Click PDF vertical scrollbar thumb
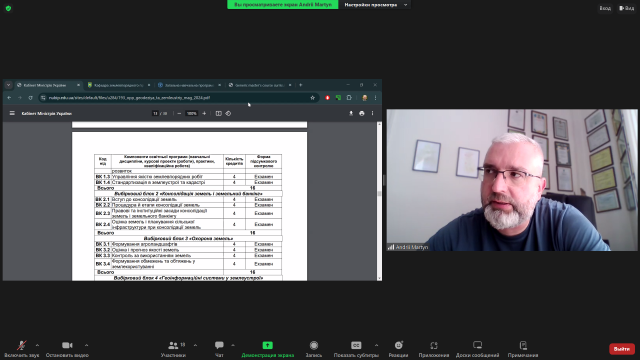 point(379,193)
